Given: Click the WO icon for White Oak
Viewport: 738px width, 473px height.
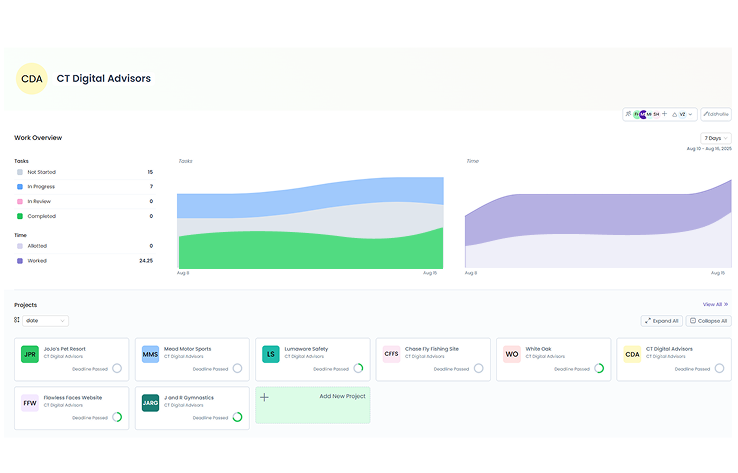Looking at the screenshot, I should tap(511, 354).
